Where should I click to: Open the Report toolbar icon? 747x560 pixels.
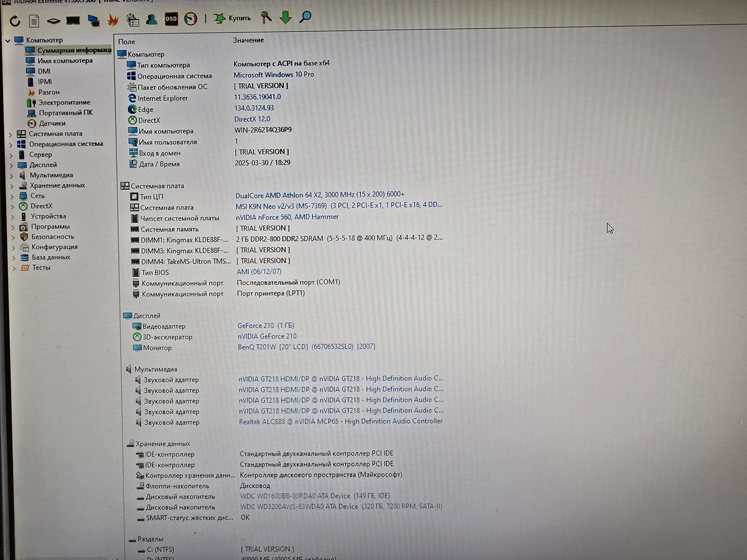(x=34, y=21)
